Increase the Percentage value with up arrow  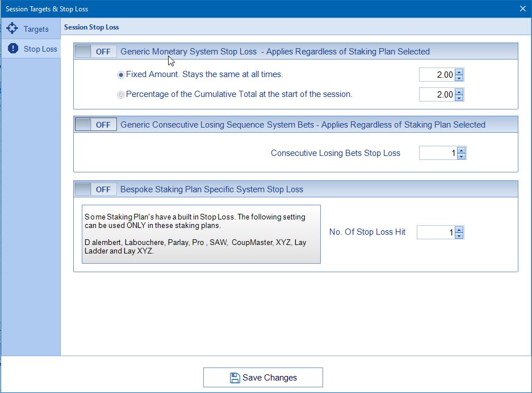[459, 92]
